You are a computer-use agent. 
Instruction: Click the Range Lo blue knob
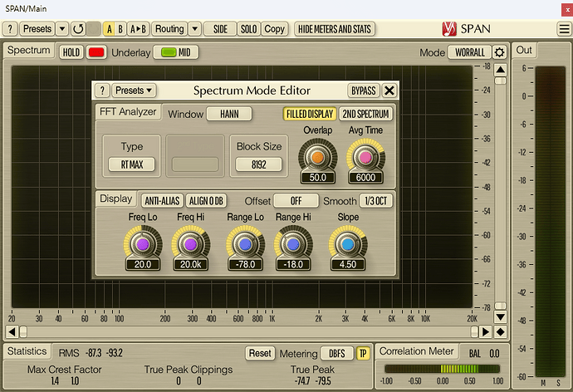[x=245, y=244]
